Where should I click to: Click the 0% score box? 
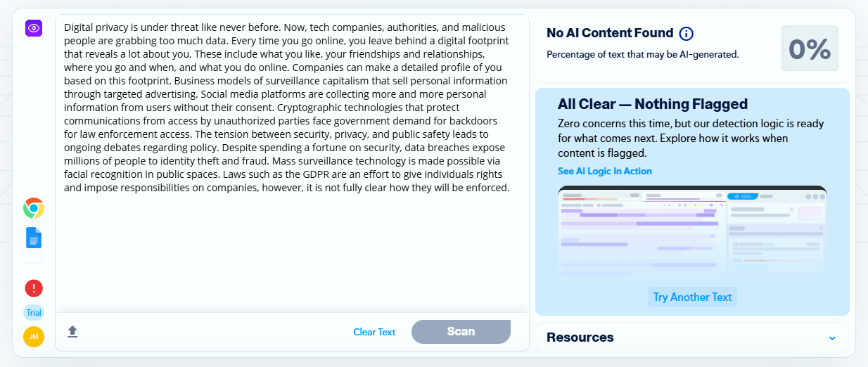(810, 49)
